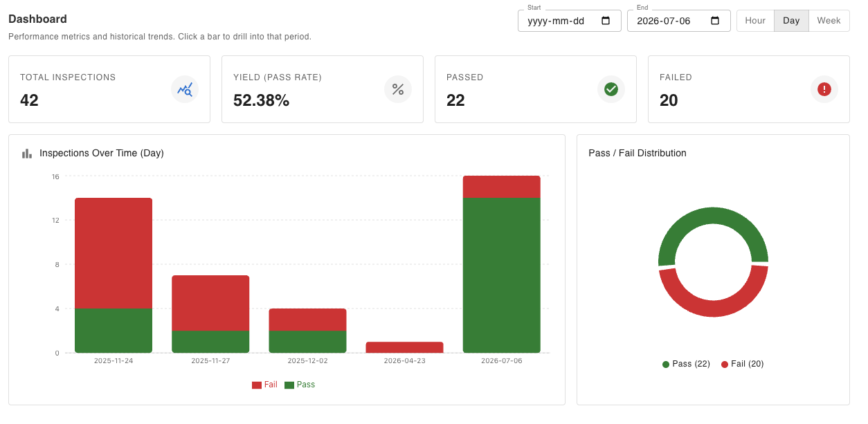868x424 pixels.
Task: Click the 2025-12-02 axis label
Action: pos(307,361)
